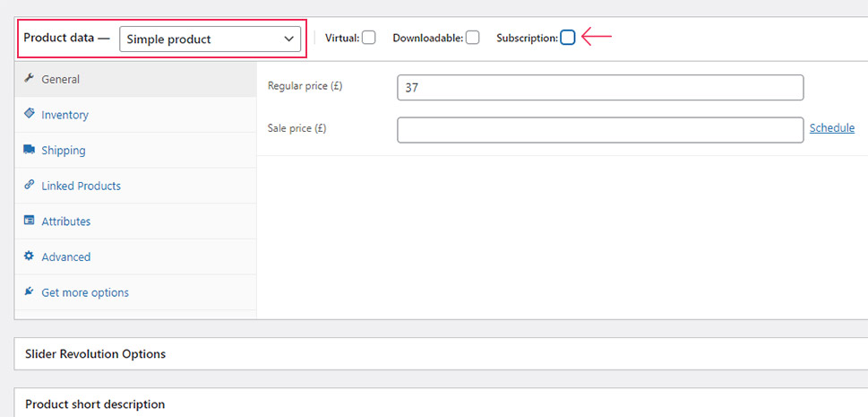Screen dimensions: 868x417
Task: Select the Linked Products tab
Action: (135, 186)
